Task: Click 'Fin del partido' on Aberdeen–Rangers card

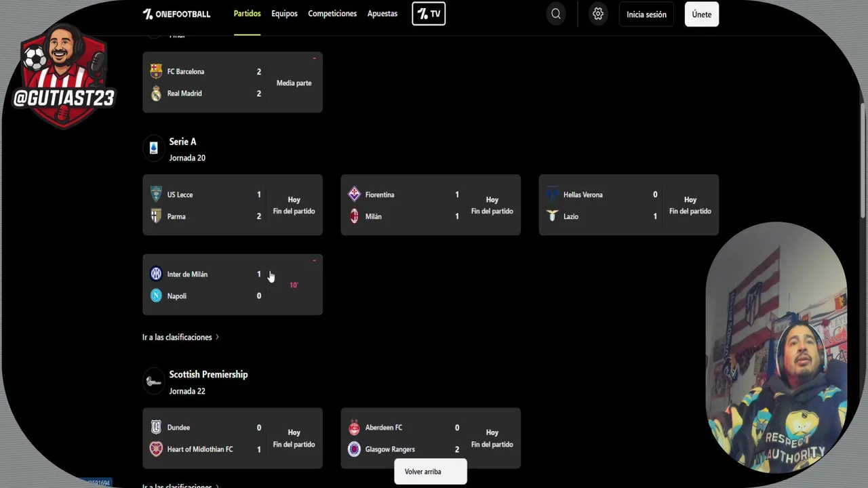Action: coord(492,444)
